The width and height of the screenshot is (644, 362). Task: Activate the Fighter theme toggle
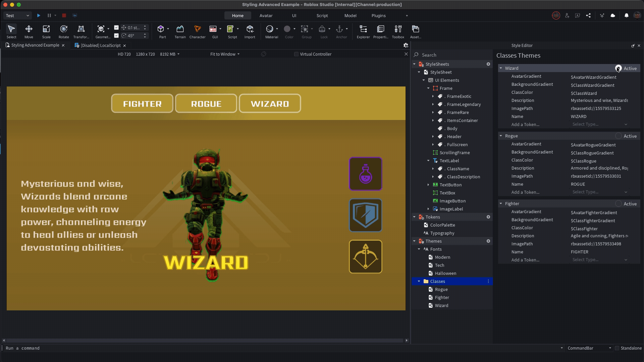tap(619, 204)
